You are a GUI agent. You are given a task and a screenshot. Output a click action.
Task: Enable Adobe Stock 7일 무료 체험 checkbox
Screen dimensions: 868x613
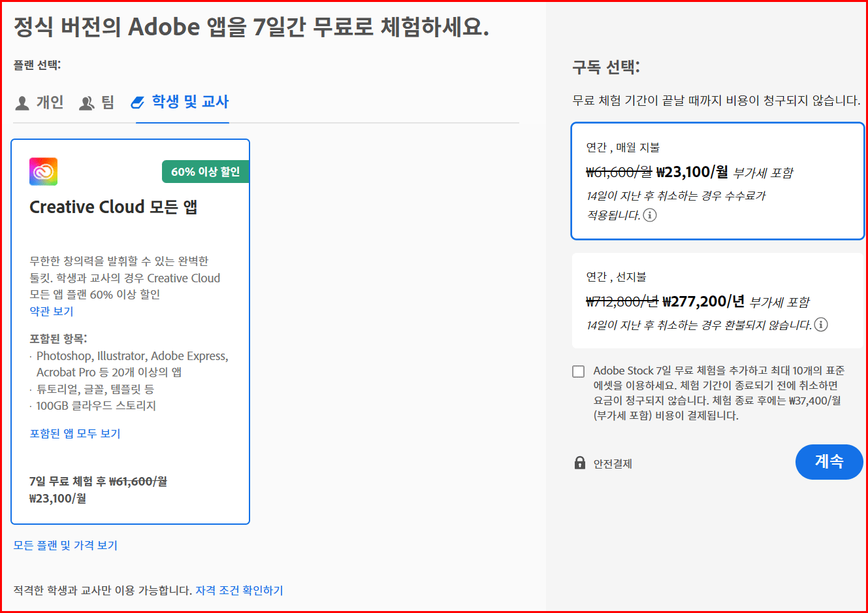(579, 372)
